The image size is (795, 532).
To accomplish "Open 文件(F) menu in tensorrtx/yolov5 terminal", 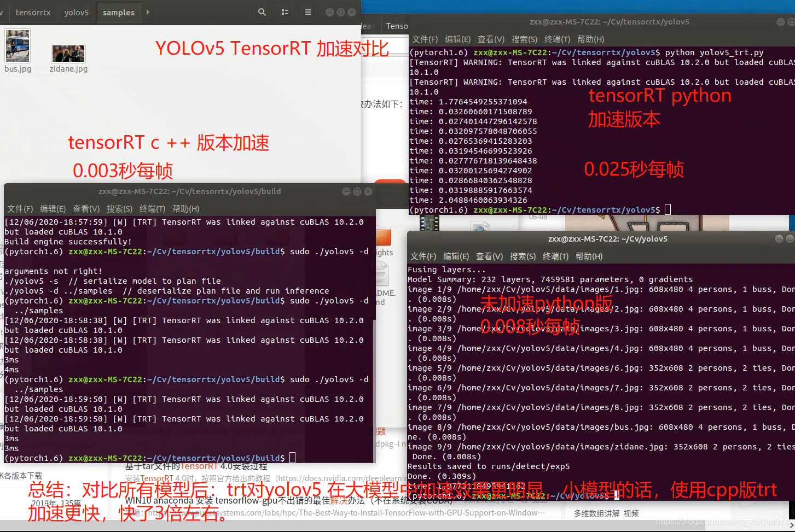I will pos(425,39).
